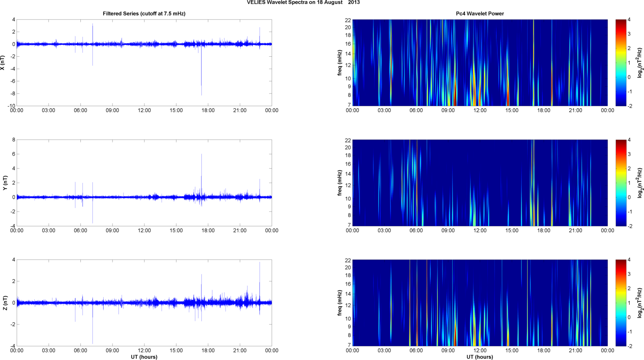Click red hotspot near 15:00 in top spectrum
The image size is (644, 360).
click(508, 99)
